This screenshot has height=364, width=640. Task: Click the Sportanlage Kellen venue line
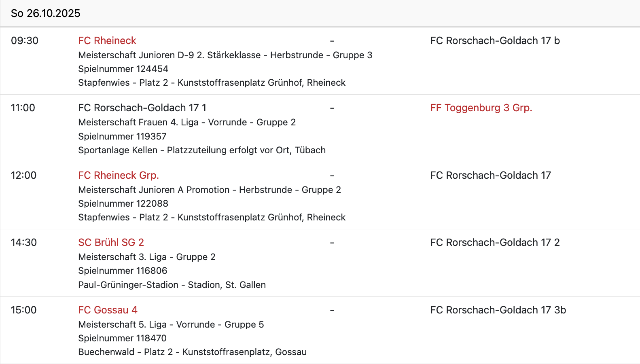202,150
